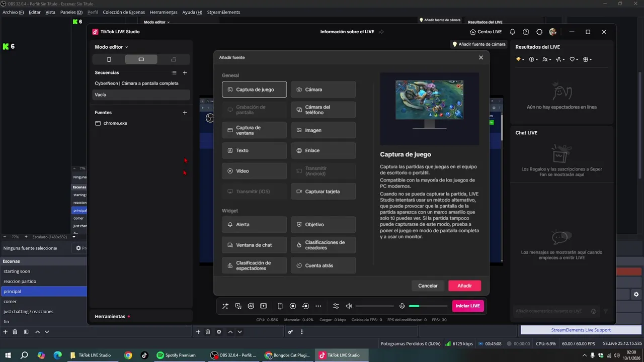Viewport: 644px width, 362px height.
Task: Choose Cámara source option
Action: pyautogui.click(x=324, y=89)
